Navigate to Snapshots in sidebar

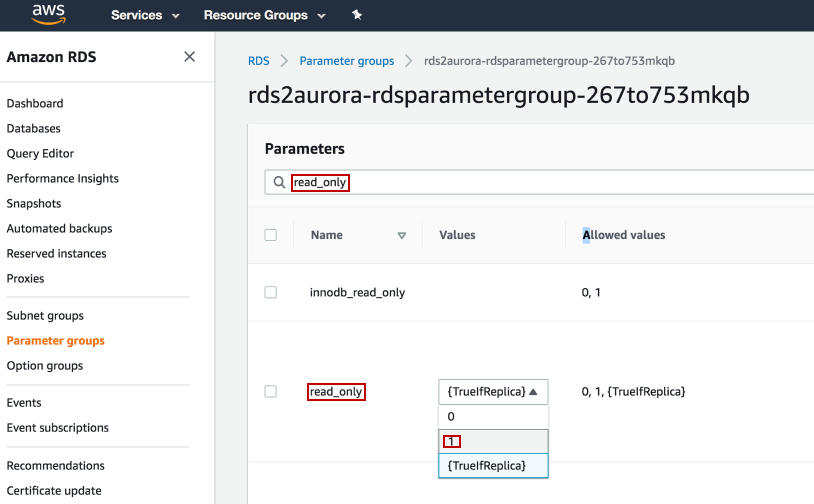point(34,203)
